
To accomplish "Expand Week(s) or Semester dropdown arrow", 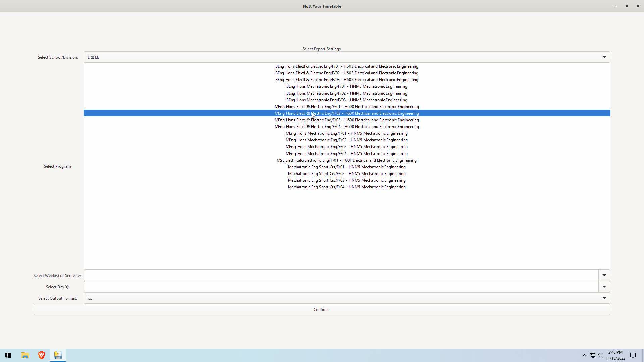I will (x=604, y=276).
